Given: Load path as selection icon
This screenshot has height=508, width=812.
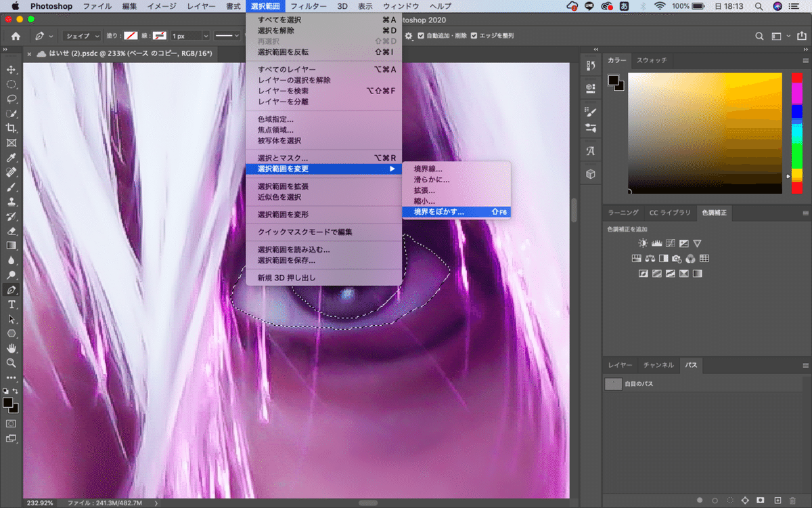Looking at the screenshot, I should click(x=729, y=500).
